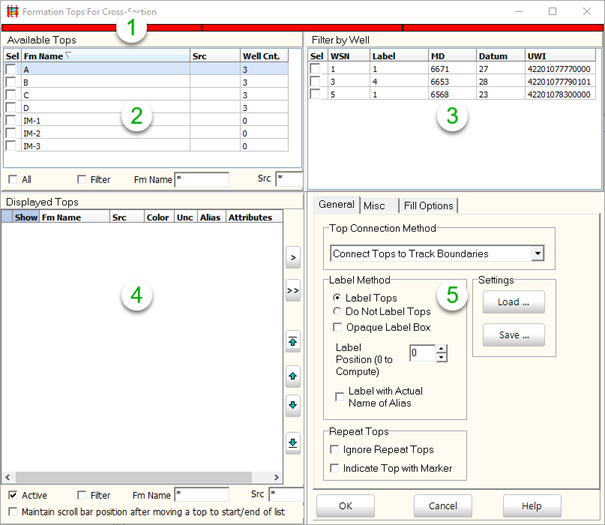Check the Sel box for formation A

pyautogui.click(x=10, y=70)
